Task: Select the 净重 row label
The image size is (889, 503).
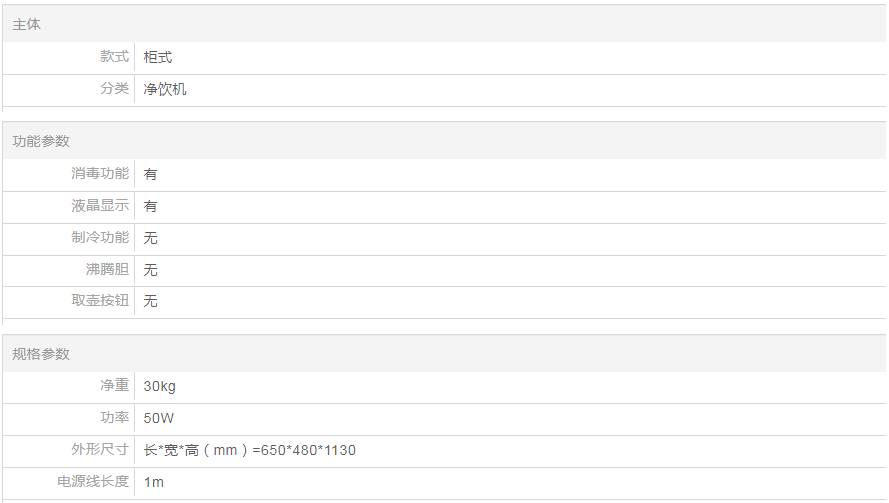Action: pos(114,386)
